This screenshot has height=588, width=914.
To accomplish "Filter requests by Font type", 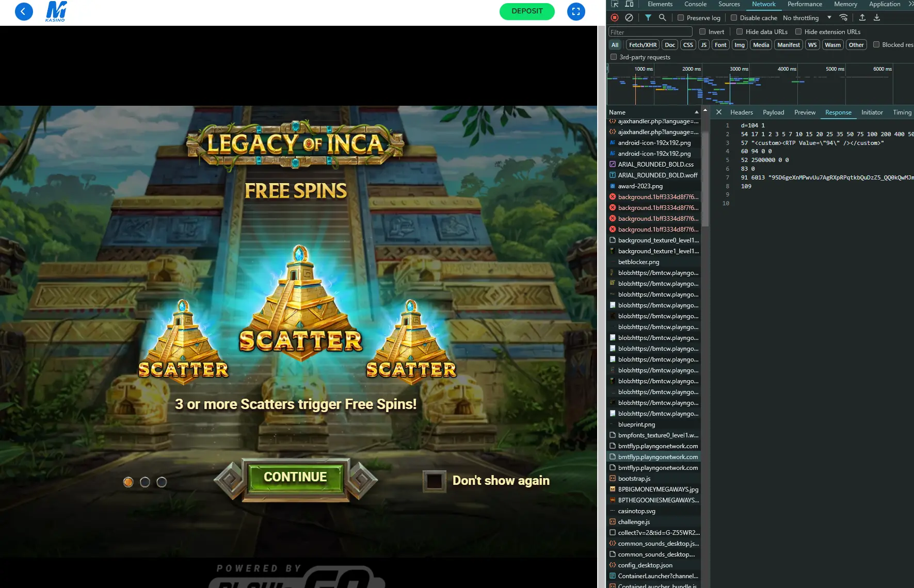I will pos(720,45).
